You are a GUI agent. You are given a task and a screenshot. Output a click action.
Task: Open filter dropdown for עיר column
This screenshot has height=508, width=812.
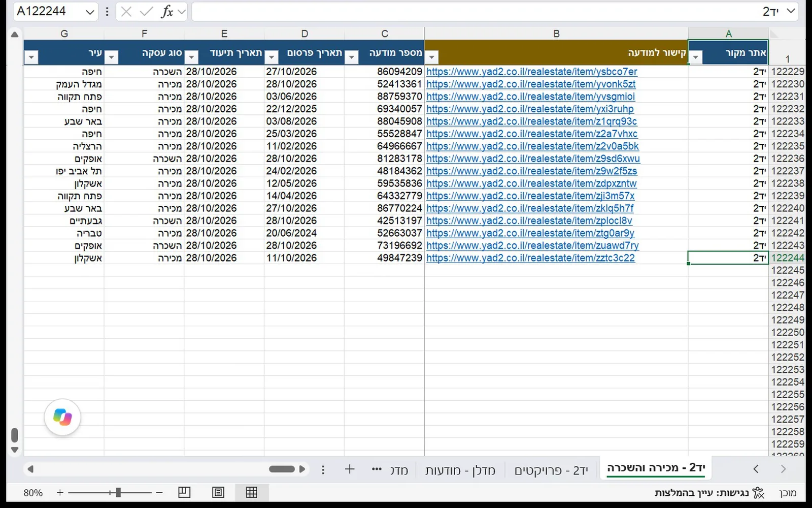(31, 57)
